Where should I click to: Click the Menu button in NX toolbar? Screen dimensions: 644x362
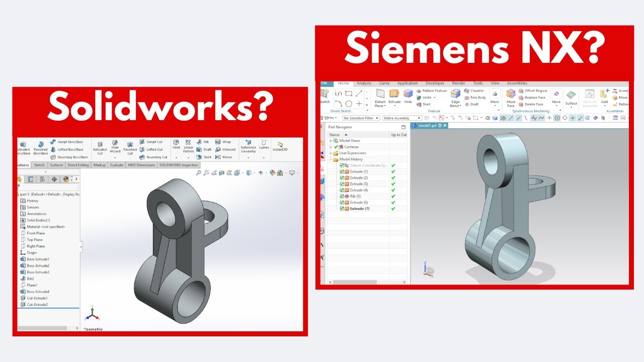pyautogui.click(x=330, y=118)
